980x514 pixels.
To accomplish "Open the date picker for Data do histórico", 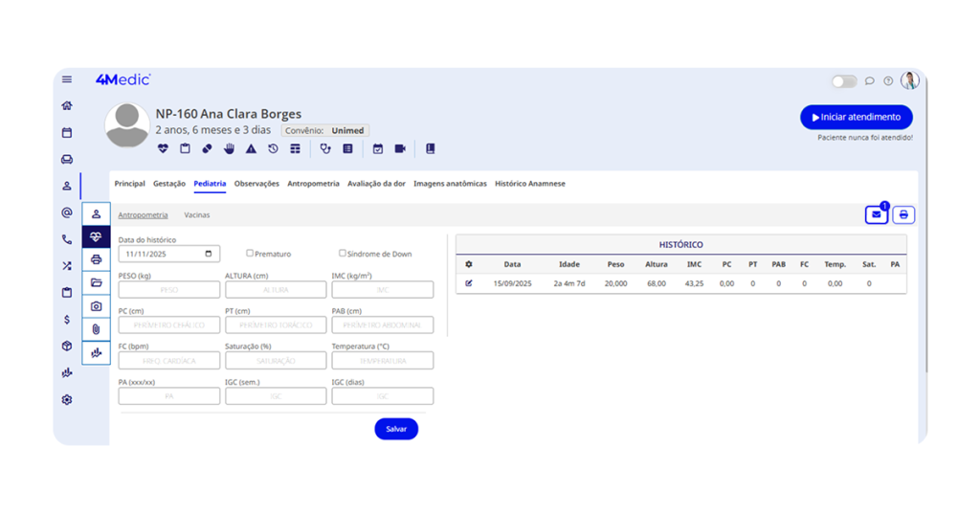I will (x=209, y=255).
